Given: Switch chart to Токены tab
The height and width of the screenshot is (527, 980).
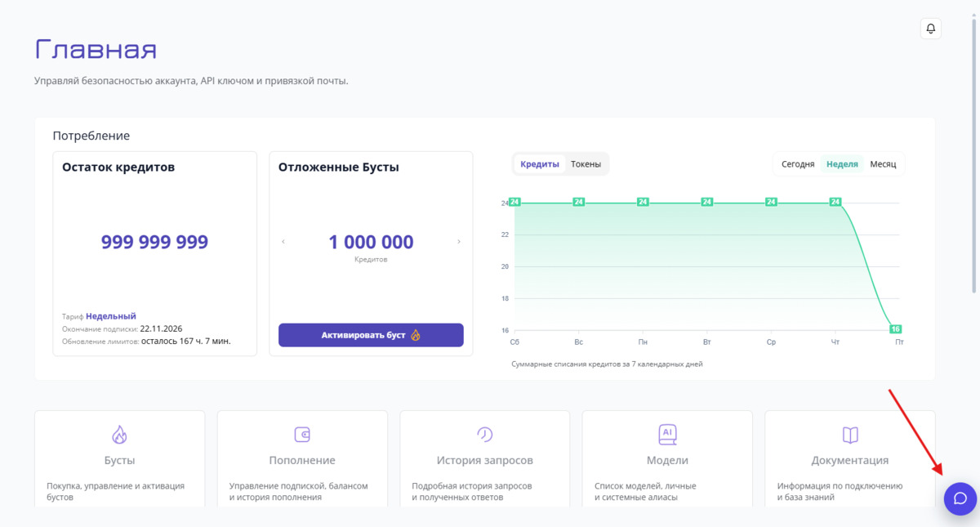Looking at the screenshot, I should point(586,164).
